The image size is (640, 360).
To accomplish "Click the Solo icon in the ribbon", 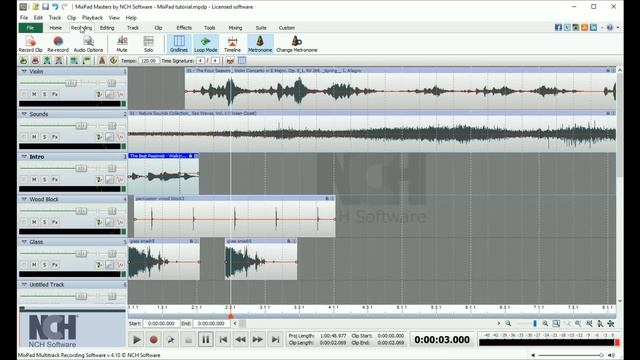I will [149, 44].
